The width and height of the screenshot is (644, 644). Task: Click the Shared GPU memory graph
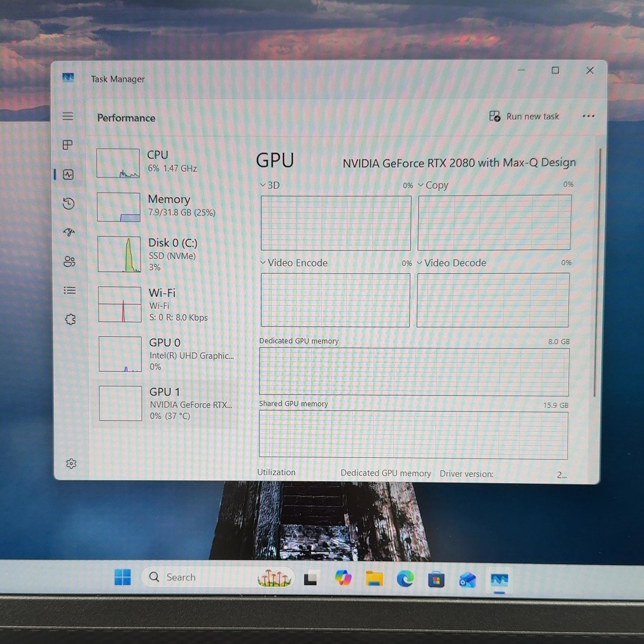(413, 435)
